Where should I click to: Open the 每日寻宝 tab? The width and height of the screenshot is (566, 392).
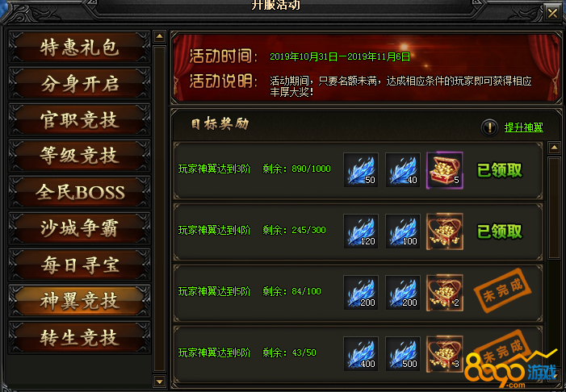point(79,265)
